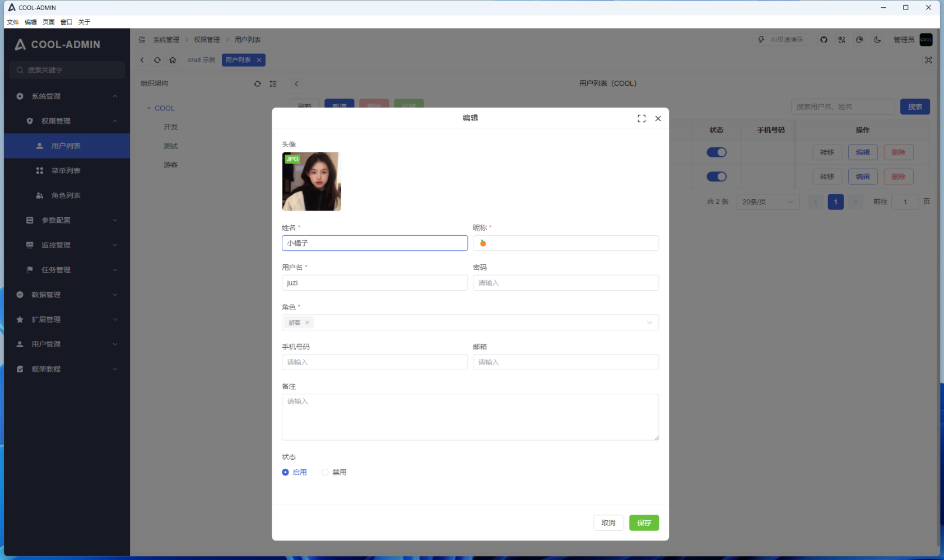Open the GitHub repository icon
This screenshot has width=944, height=560.
coord(824,39)
